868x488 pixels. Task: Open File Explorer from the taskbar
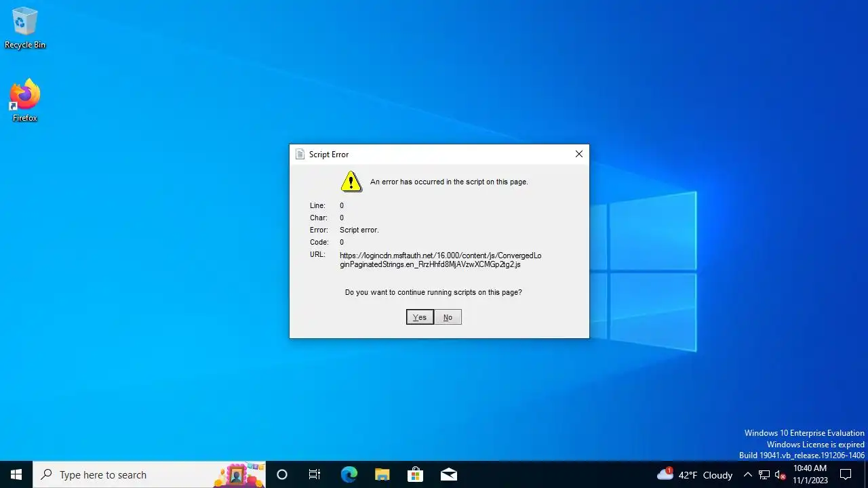(382, 474)
